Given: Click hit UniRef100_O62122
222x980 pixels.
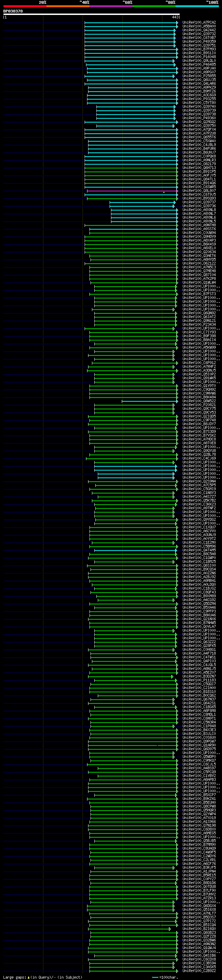Looking at the screenshot, I should pyautogui.click(x=199, y=264).
